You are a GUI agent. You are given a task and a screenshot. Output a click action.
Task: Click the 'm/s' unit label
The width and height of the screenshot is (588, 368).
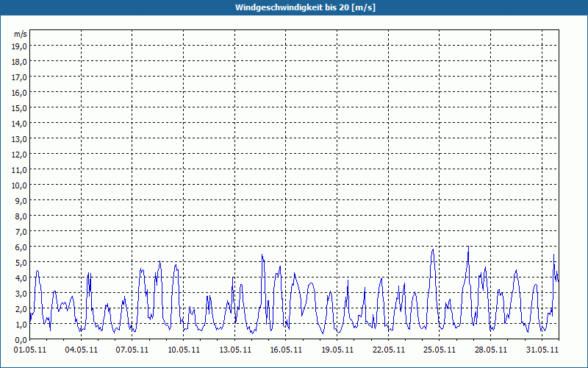(21, 34)
